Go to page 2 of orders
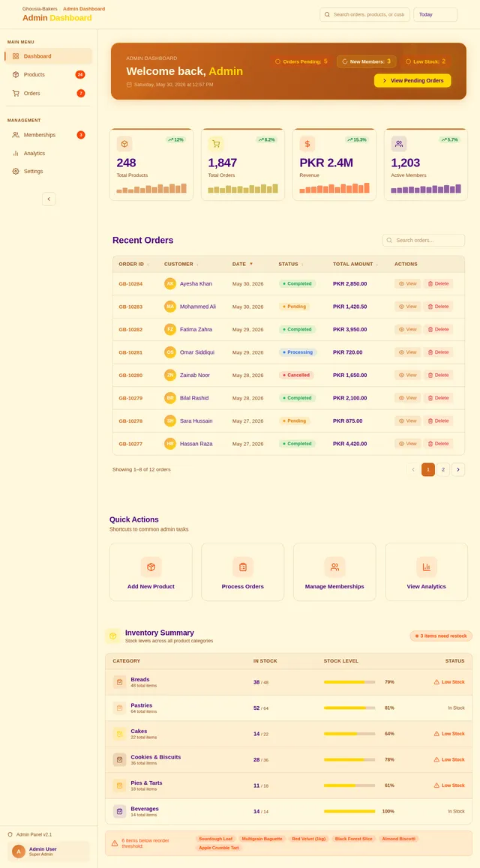Image resolution: width=480 pixels, height=868 pixels. pos(443,470)
